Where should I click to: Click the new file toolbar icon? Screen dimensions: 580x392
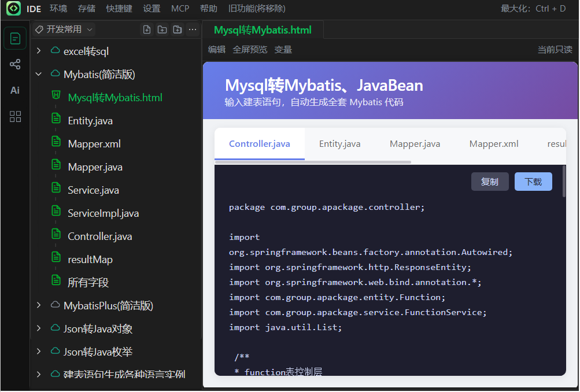coord(147,29)
